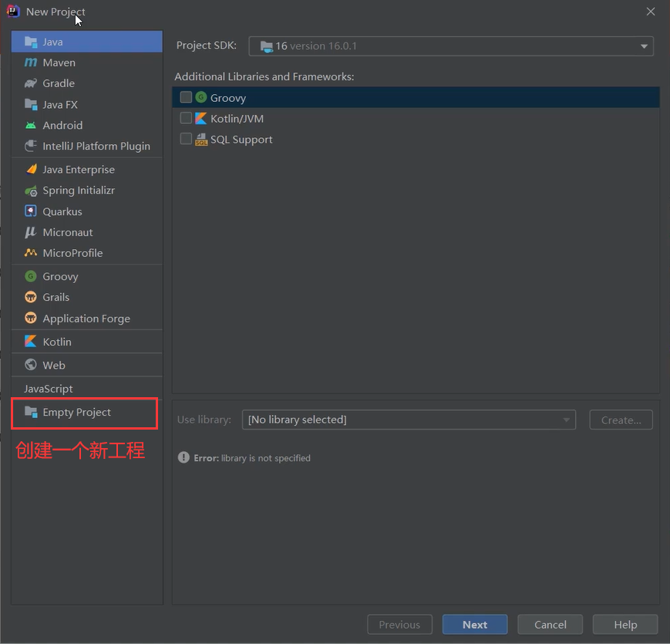Click the Micronaut mu icon
Screen dimensions: 670x644
pyautogui.click(x=31, y=232)
